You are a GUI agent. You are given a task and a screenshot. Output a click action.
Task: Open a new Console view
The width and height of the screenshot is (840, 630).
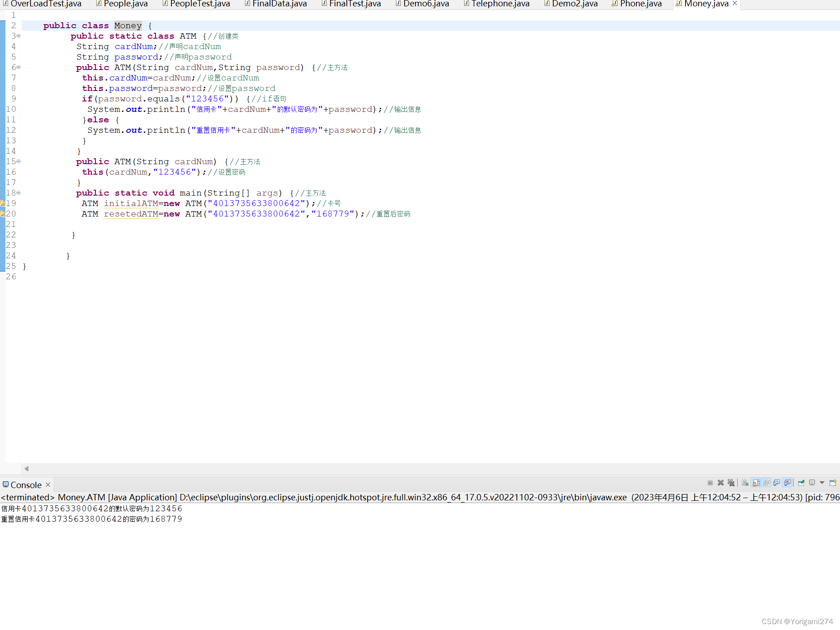pos(833,483)
